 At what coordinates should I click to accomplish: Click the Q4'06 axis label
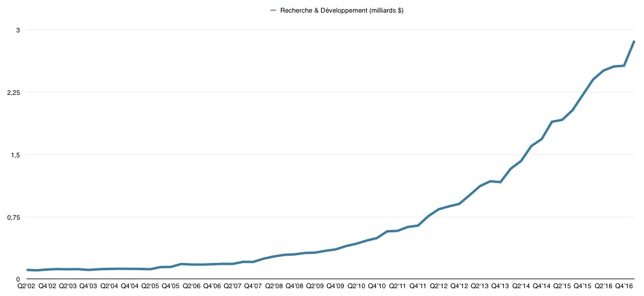(212, 286)
